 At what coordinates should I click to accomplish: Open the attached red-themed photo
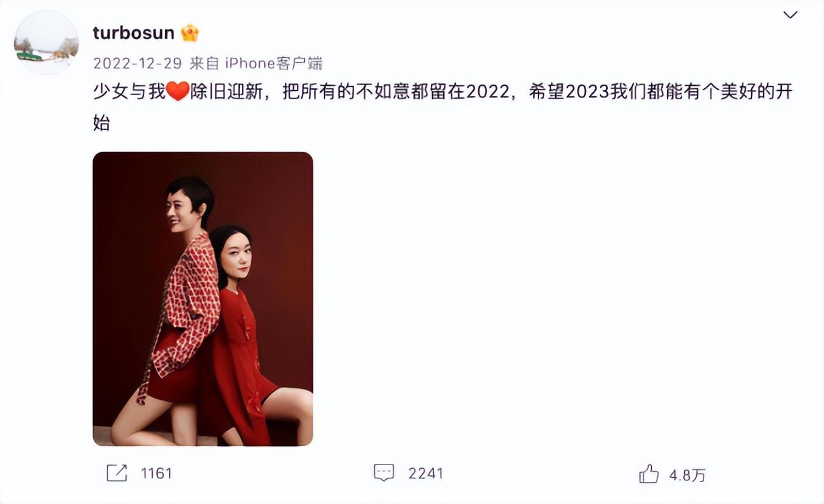click(203, 299)
